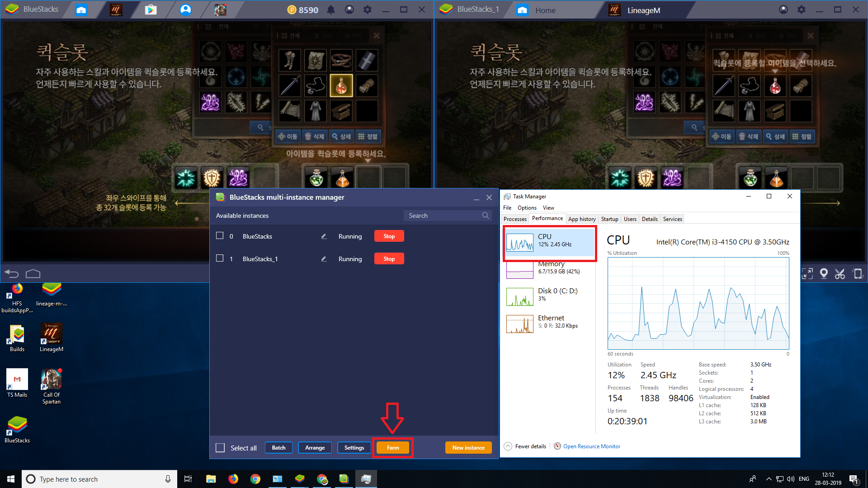868x488 pixels.
Task: Show hidden system tray icons chevron
Action: click(x=769, y=479)
